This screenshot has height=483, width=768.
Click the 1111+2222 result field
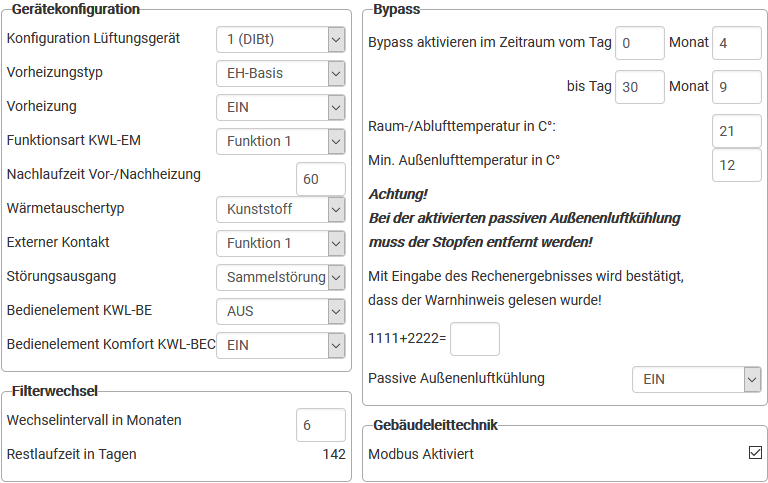tap(475, 339)
